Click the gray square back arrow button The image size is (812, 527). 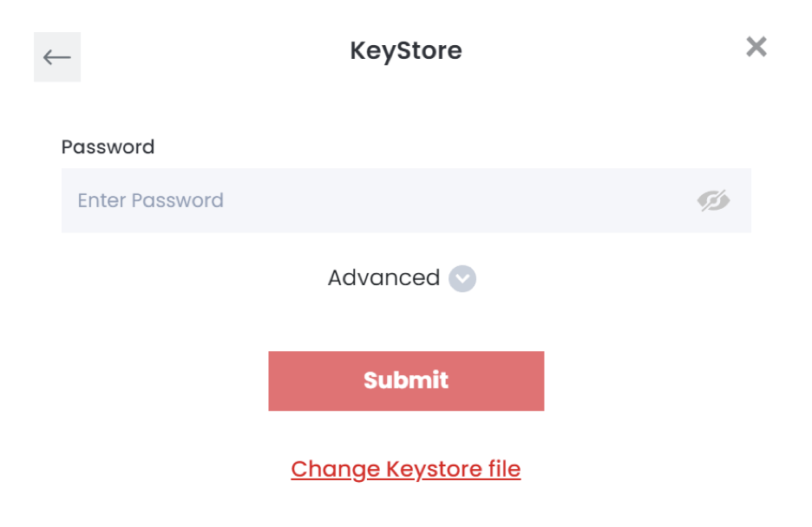[x=57, y=57]
